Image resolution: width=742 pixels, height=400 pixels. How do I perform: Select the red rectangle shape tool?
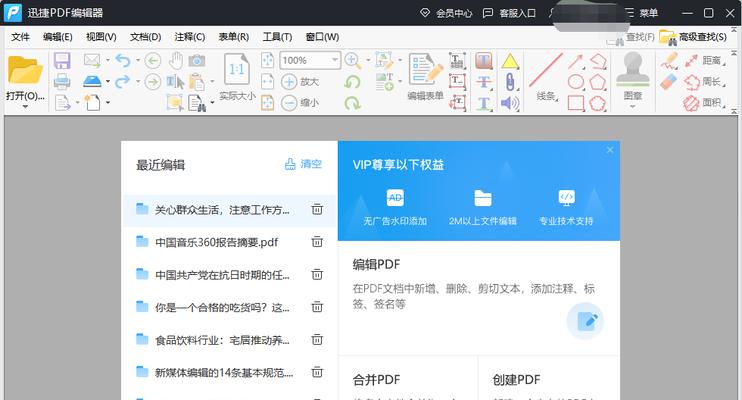[x=575, y=103]
